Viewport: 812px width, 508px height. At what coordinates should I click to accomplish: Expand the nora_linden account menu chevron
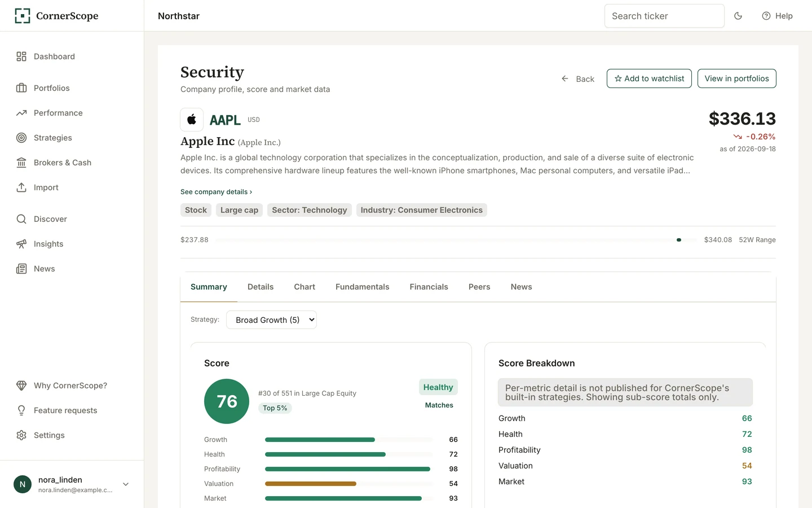click(x=126, y=484)
